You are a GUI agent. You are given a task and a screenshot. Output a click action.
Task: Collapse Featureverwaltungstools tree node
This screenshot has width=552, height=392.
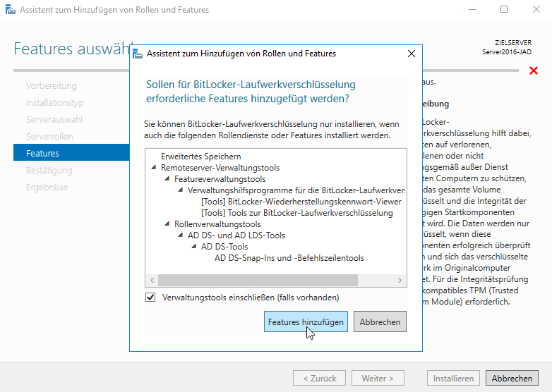coord(167,179)
